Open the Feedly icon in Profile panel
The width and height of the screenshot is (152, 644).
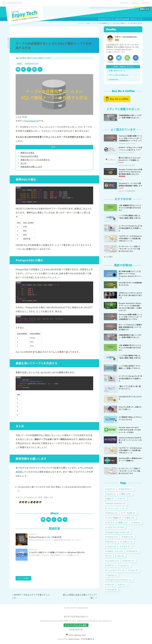[x=127, y=58]
